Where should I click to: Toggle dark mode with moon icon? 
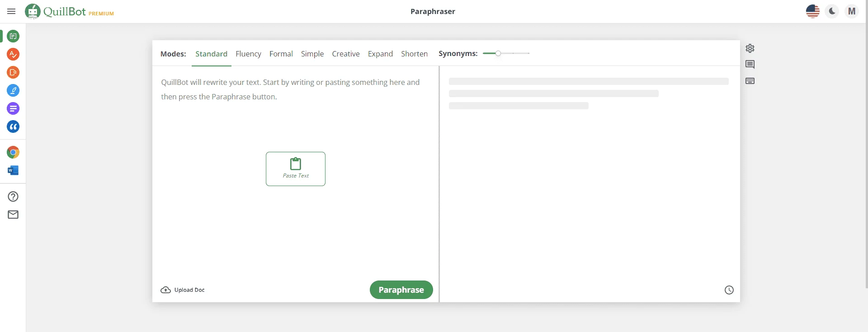(x=832, y=11)
